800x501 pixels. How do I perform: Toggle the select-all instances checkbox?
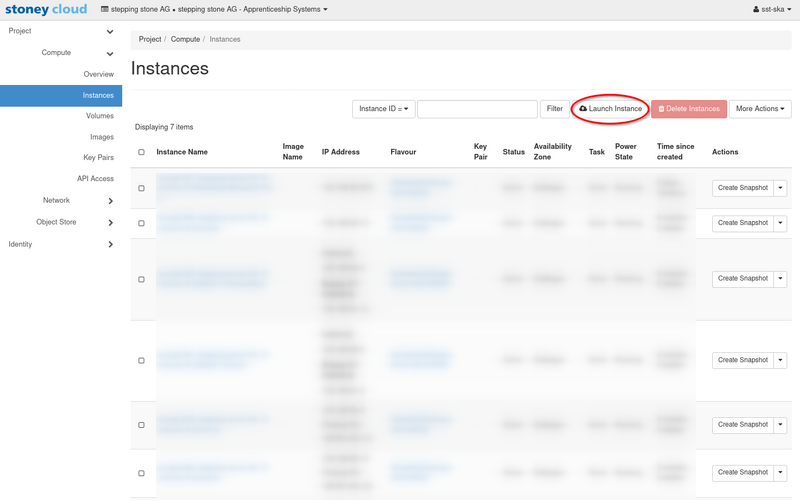coord(141,152)
